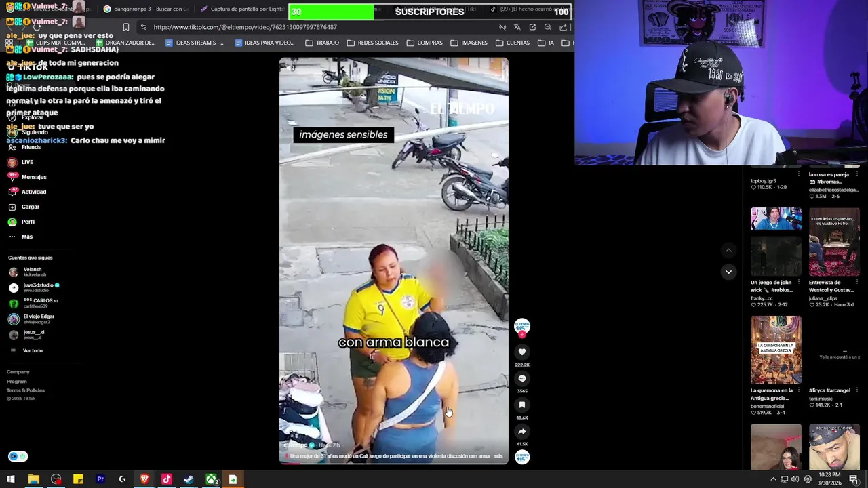Bookmark this page in the address bar

click(125, 27)
